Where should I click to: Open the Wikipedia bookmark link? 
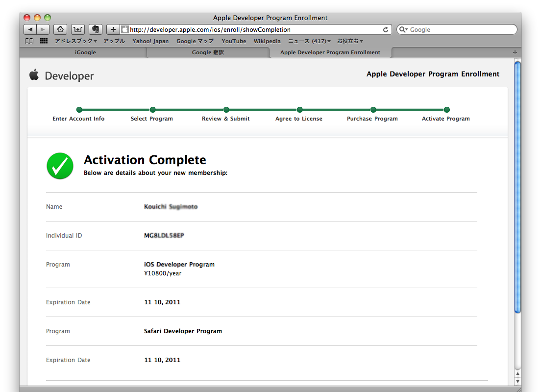point(267,41)
